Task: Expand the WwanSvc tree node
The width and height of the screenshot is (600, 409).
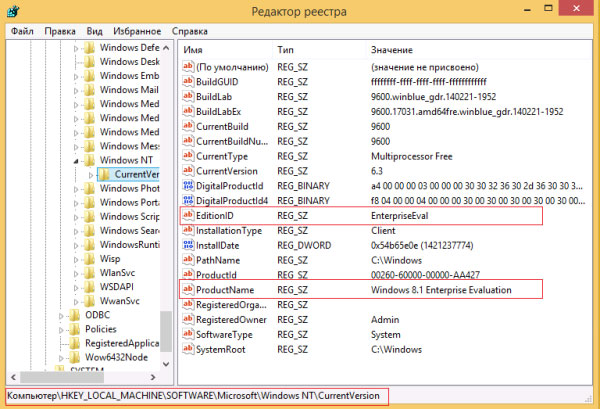Action: [76, 302]
